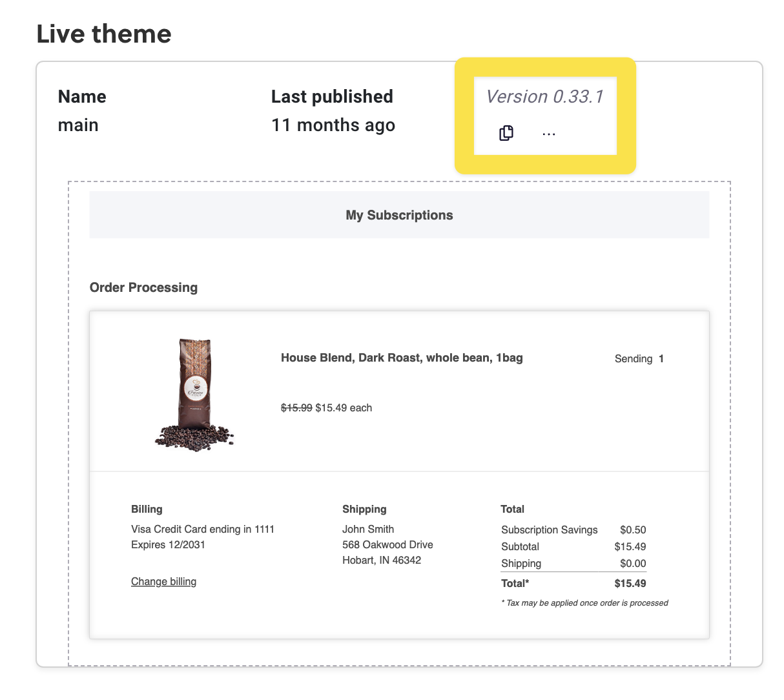Select the House Blend product title
The image size is (784, 700).
[x=402, y=358]
